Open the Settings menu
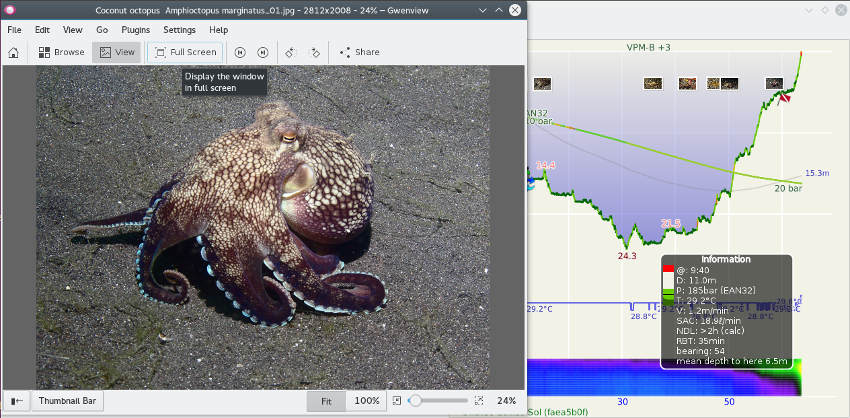The width and height of the screenshot is (850, 418). tap(179, 30)
